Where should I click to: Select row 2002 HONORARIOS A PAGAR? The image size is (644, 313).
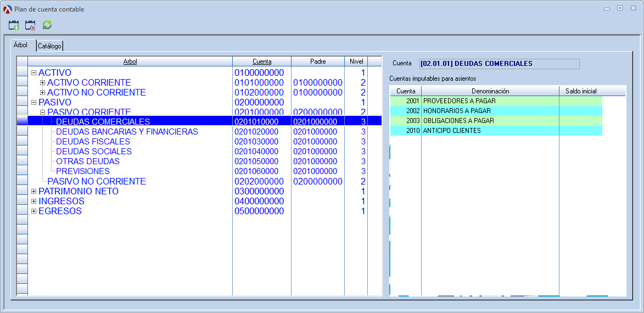coord(496,110)
